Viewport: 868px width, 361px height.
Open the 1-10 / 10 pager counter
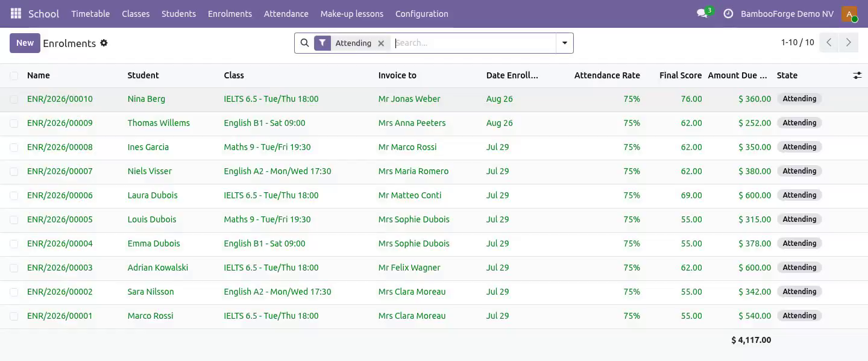coord(797,42)
